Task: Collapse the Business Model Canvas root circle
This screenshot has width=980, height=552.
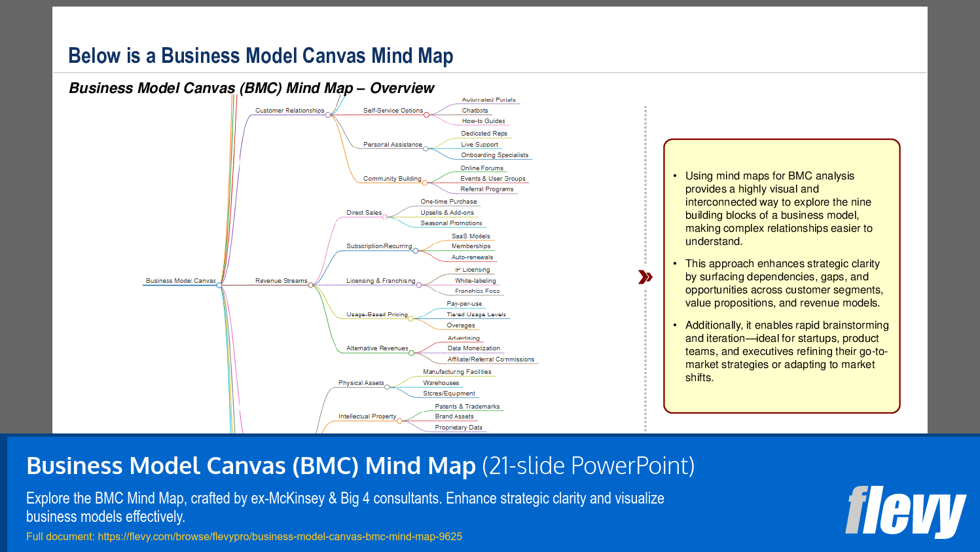Action: 219,285
